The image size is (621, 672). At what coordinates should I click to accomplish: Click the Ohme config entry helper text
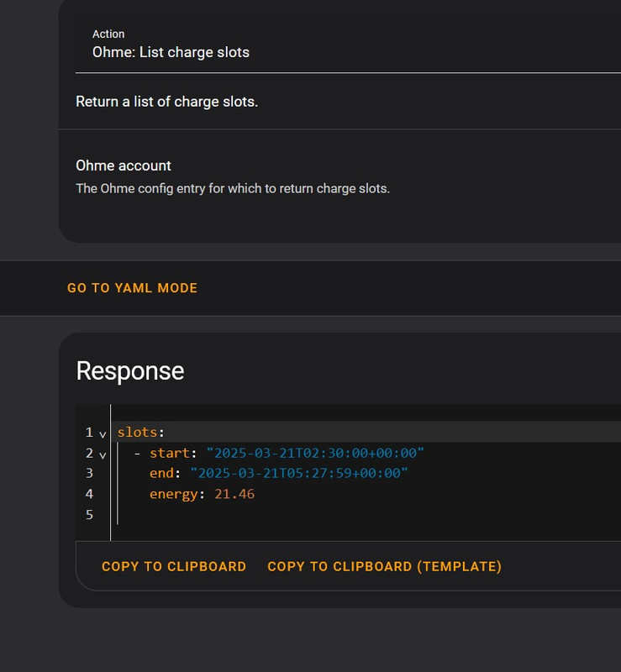click(x=233, y=188)
